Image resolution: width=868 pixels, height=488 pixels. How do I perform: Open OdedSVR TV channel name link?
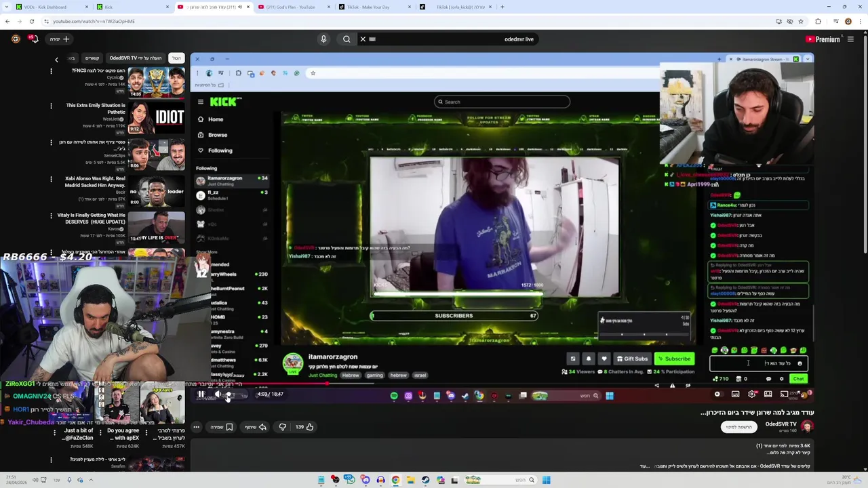[781, 424]
